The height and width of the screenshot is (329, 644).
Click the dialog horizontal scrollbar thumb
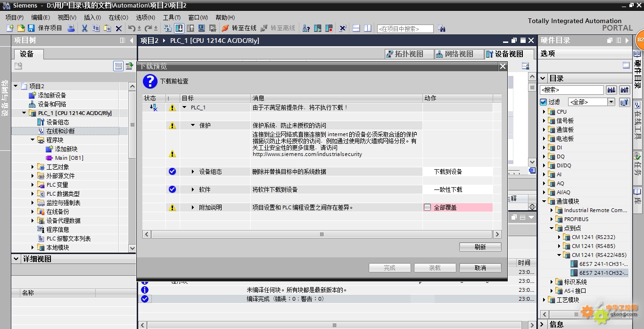click(x=322, y=234)
